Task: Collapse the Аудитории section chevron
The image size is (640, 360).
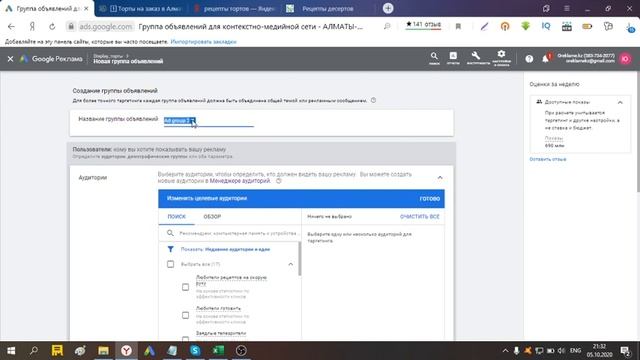Action: click(440, 178)
